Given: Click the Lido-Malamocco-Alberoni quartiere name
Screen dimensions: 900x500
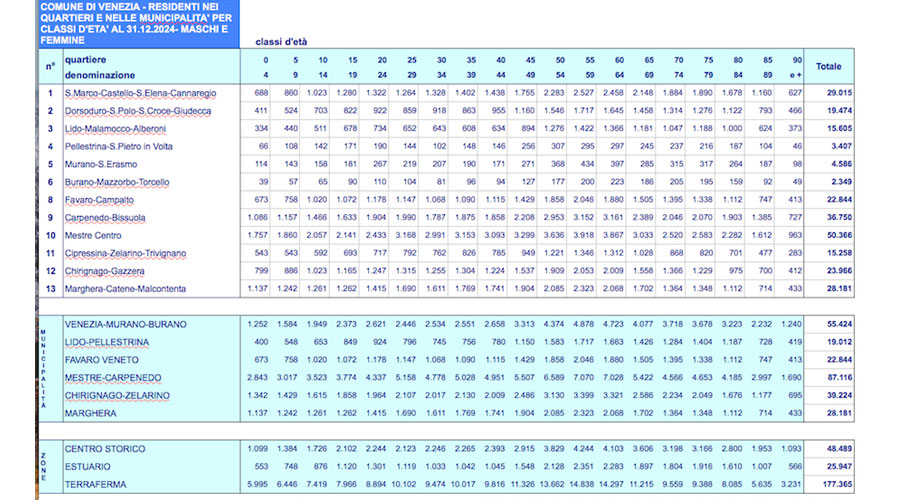Looking at the screenshot, I should point(115,129).
